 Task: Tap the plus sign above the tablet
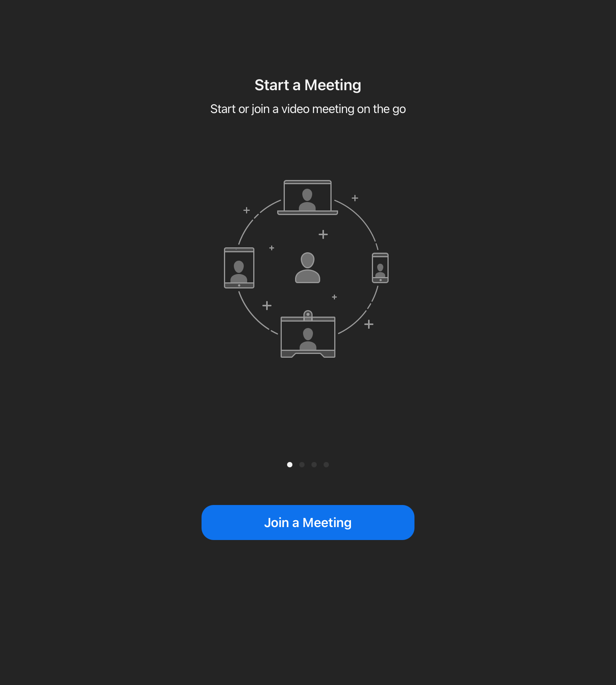246,210
